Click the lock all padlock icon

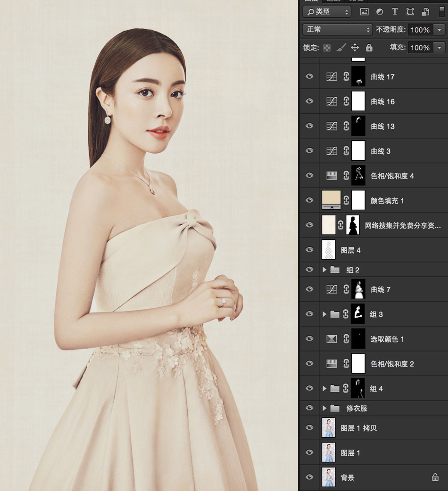pyautogui.click(x=369, y=47)
